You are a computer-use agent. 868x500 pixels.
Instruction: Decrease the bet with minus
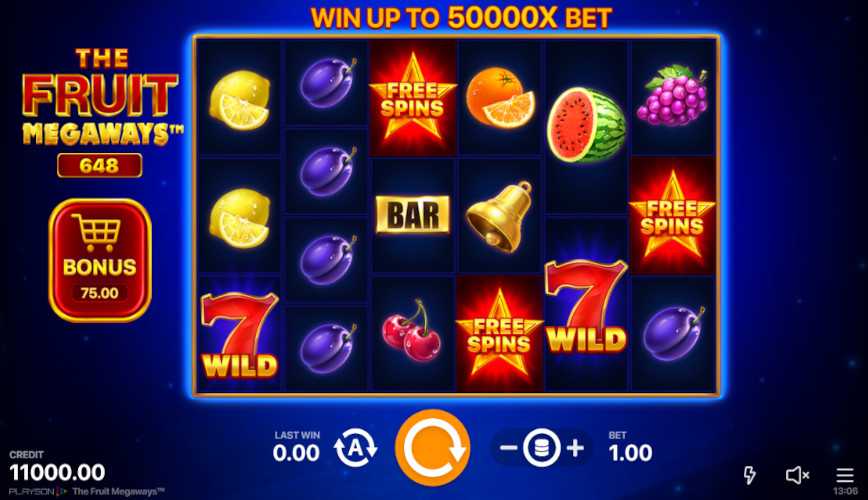pos(508,447)
